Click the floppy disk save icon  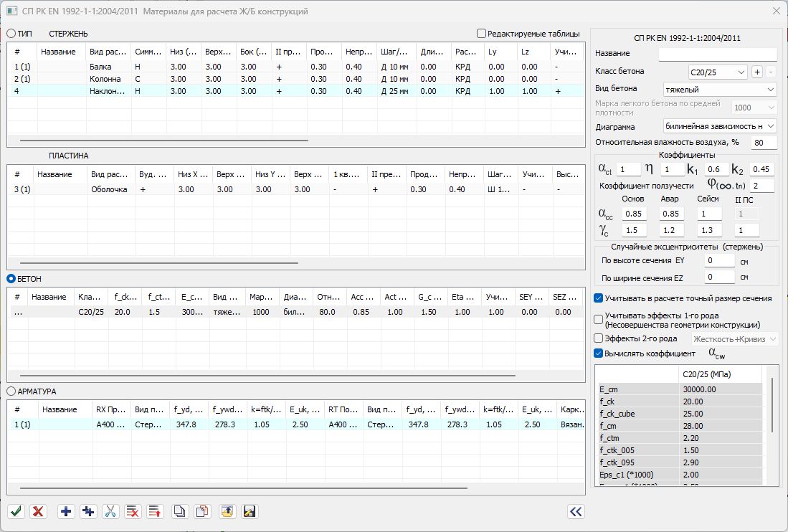coord(250,511)
